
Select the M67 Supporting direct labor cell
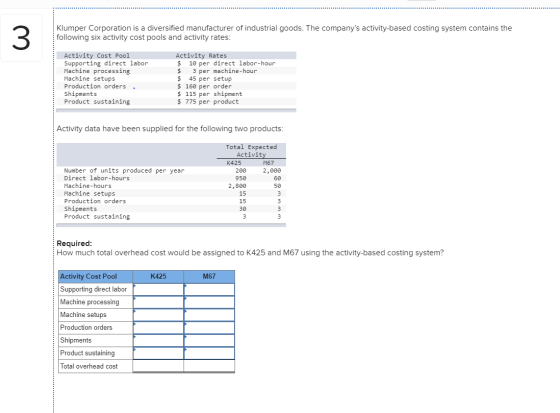point(209,289)
